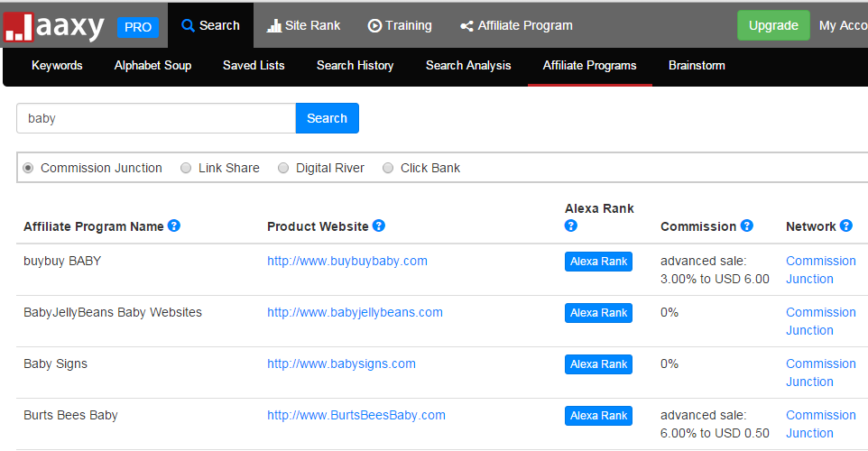This screenshot has width=868, height=451.
Task: Click the bar chart Site Rank icon
Action: point(274,26)
